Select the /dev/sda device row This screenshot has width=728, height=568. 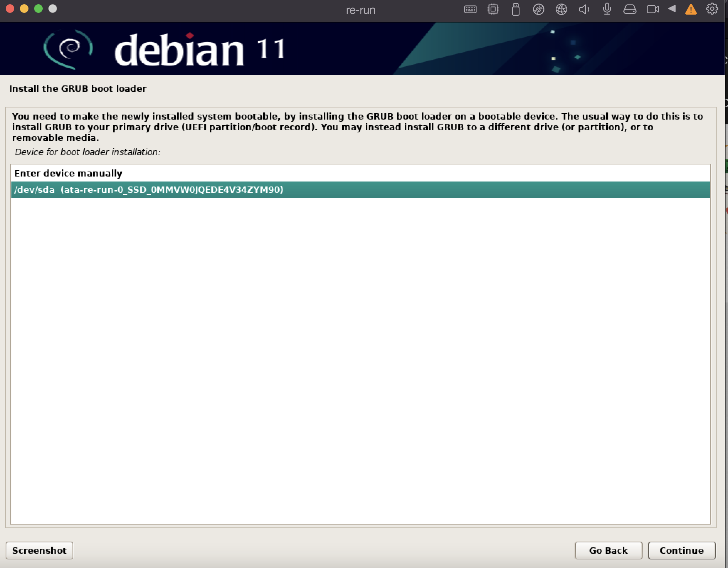[360, 190]
